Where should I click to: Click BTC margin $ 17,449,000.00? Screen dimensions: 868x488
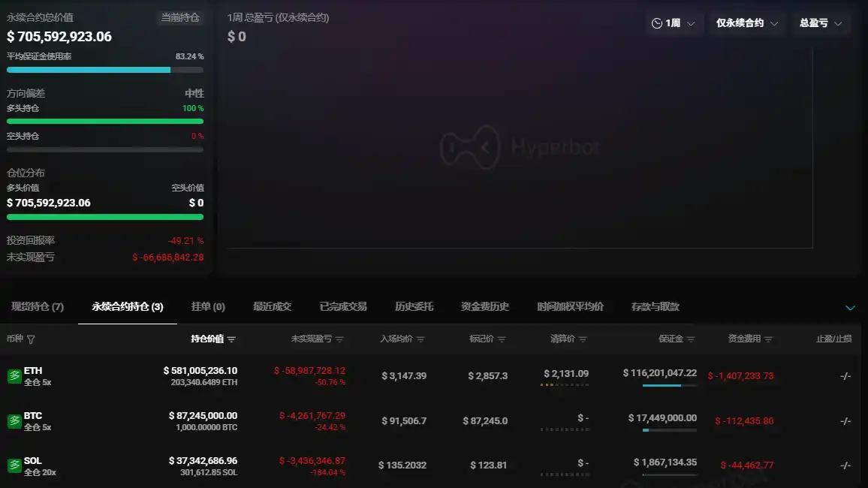tap(662, 417)
